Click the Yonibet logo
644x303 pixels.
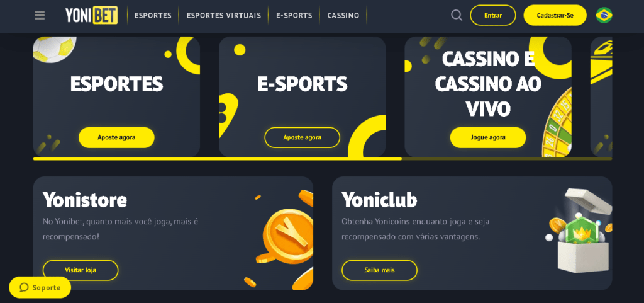point(91,15)
